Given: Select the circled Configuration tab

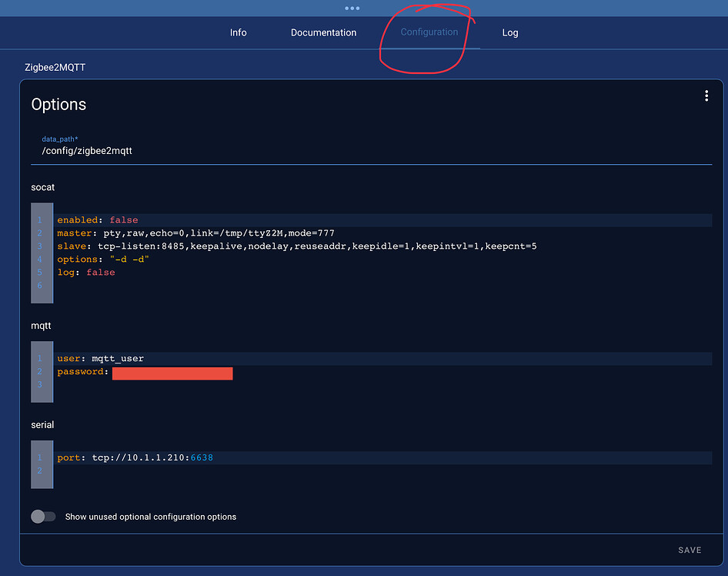Looking at the screenshot, I should [x=429, y=32].
